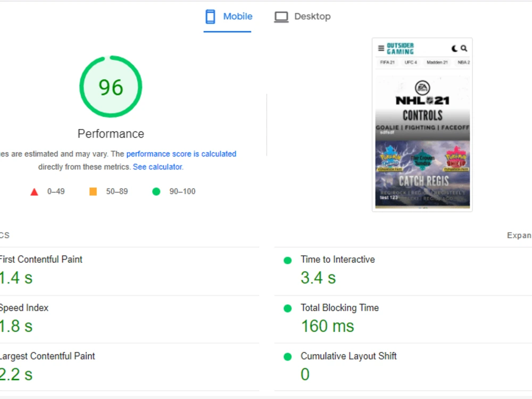Click the '160 ms' value
The width and height of the screenshot is (532, 399).
[327, 326]
